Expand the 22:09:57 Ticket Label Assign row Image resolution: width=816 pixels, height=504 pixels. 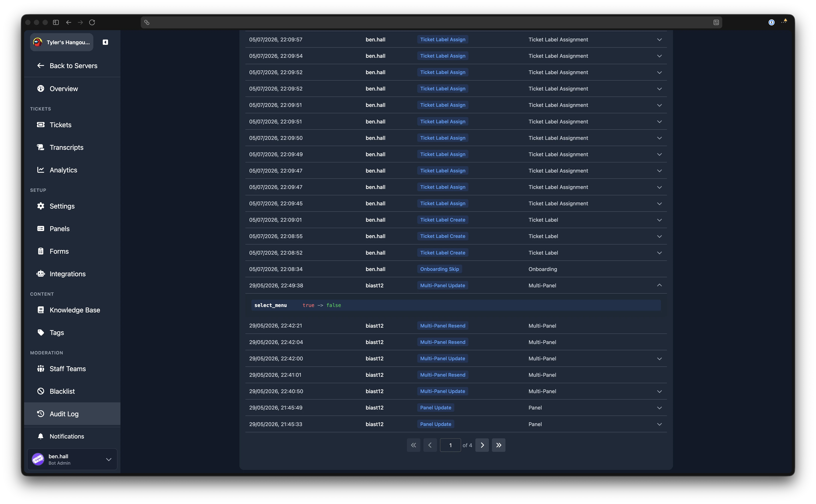(659, 40)
